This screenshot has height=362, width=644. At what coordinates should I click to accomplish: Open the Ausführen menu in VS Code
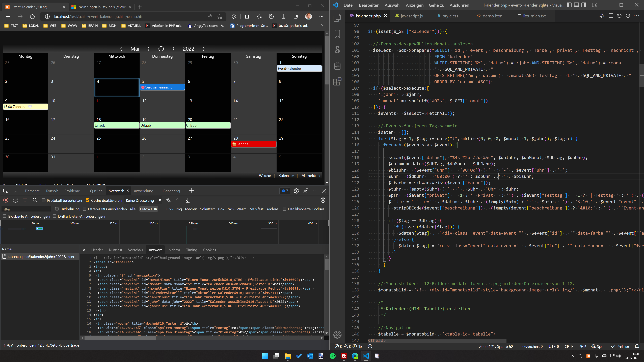coord(459,5)
